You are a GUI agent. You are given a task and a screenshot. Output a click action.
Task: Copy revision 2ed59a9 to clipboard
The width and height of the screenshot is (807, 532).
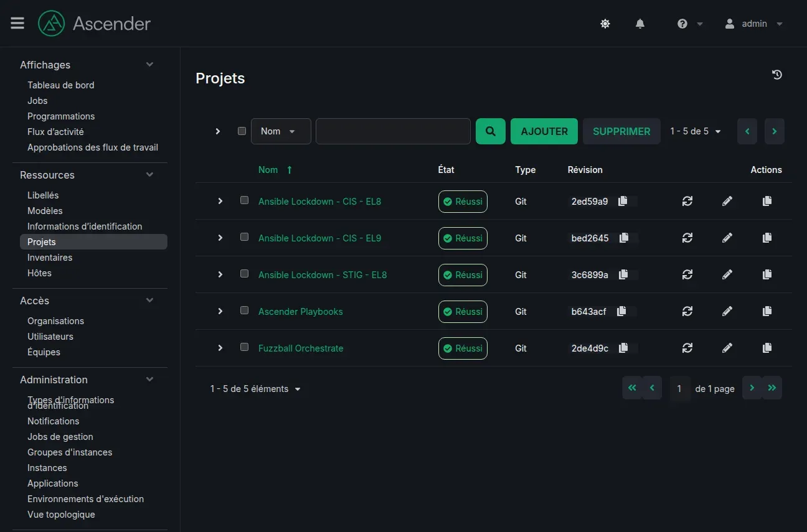coord(623,201)
